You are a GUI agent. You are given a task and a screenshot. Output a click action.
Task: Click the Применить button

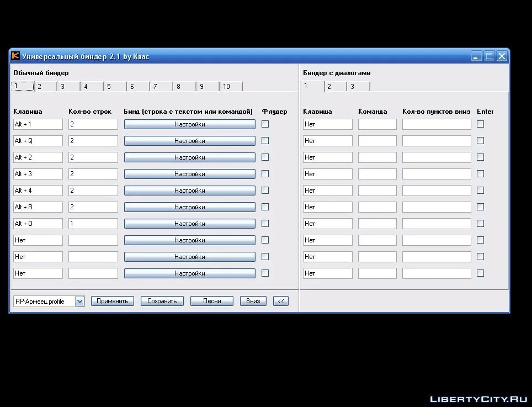[112, 301]
